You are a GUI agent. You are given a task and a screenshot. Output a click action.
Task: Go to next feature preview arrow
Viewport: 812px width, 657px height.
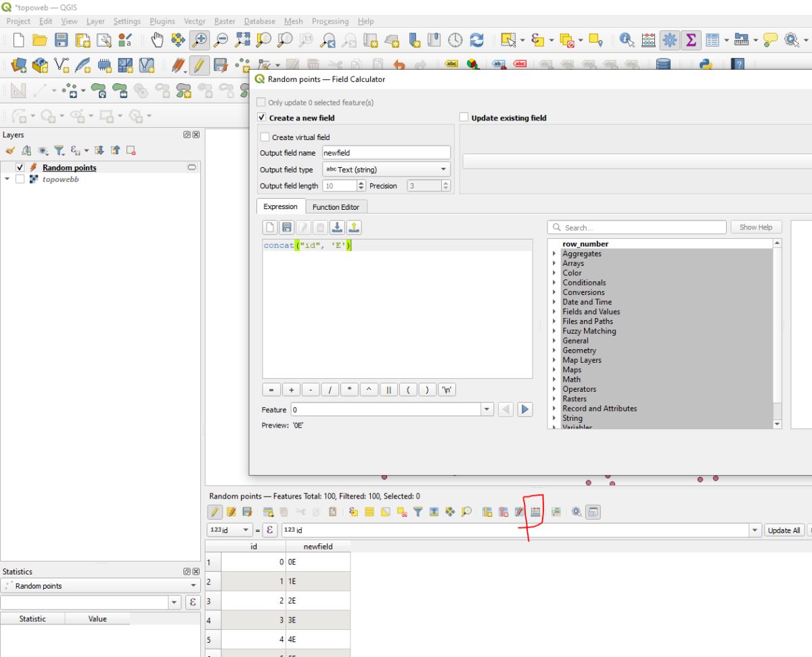click(x=525, y=409)
